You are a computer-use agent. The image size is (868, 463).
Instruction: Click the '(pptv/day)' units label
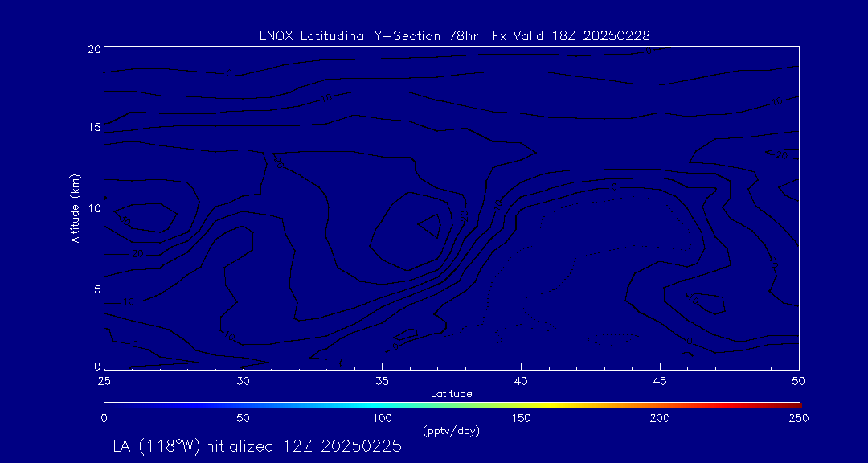click(451, 430)
